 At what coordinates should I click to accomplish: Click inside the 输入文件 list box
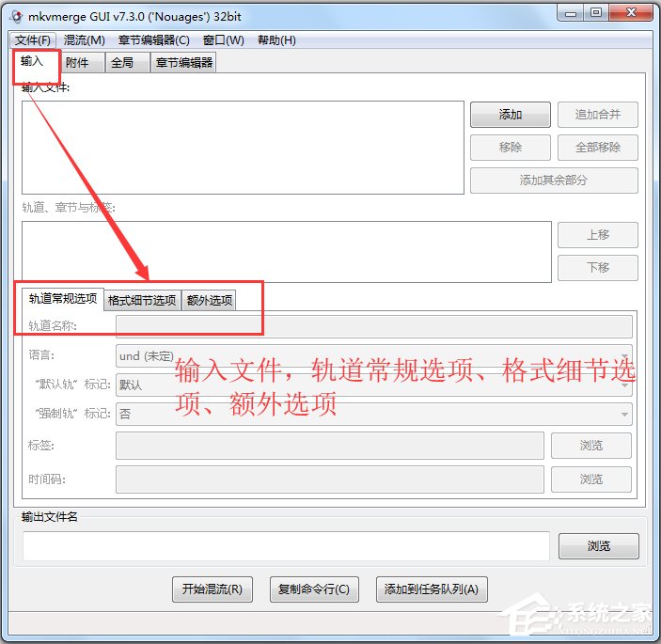pos(243,148)
